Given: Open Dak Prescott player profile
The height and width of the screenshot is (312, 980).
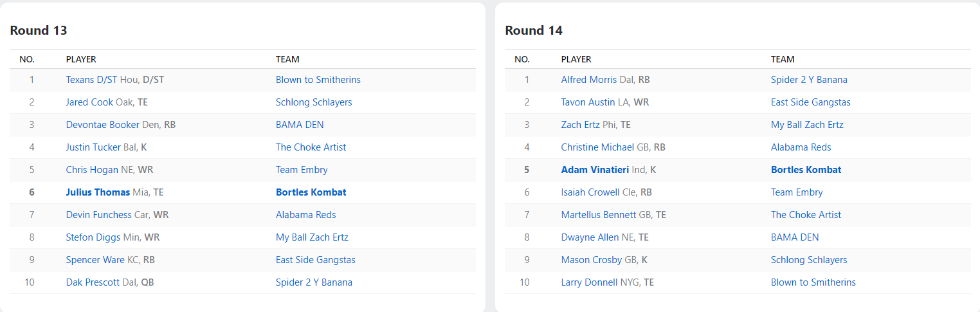Looking at the screenshot, I should (94, 282).
